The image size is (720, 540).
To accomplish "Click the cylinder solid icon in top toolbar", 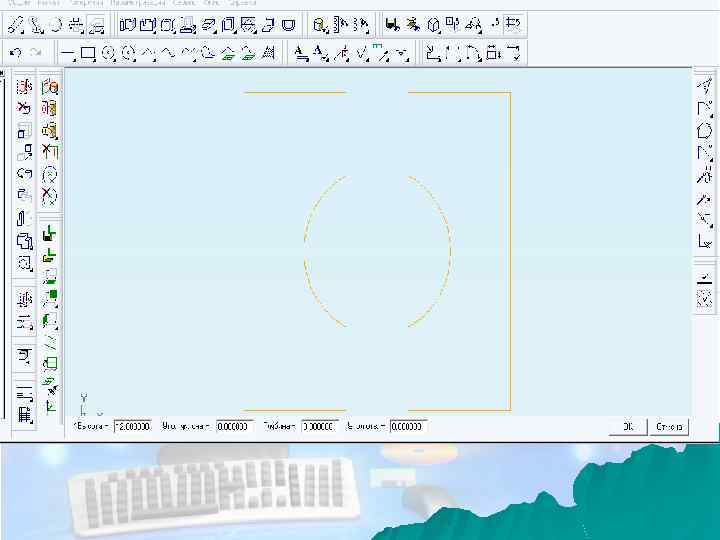I will coord(320,25).
